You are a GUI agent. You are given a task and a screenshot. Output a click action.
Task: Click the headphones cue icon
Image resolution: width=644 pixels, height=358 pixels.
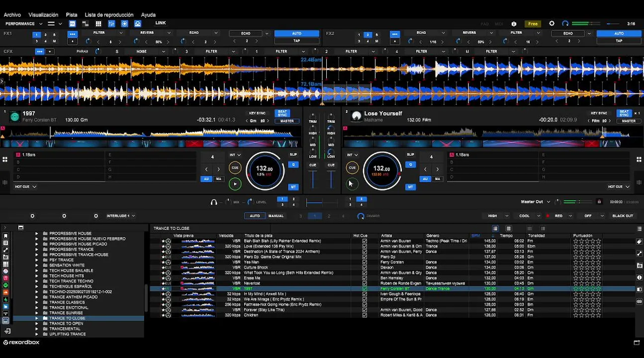point(214,202)
